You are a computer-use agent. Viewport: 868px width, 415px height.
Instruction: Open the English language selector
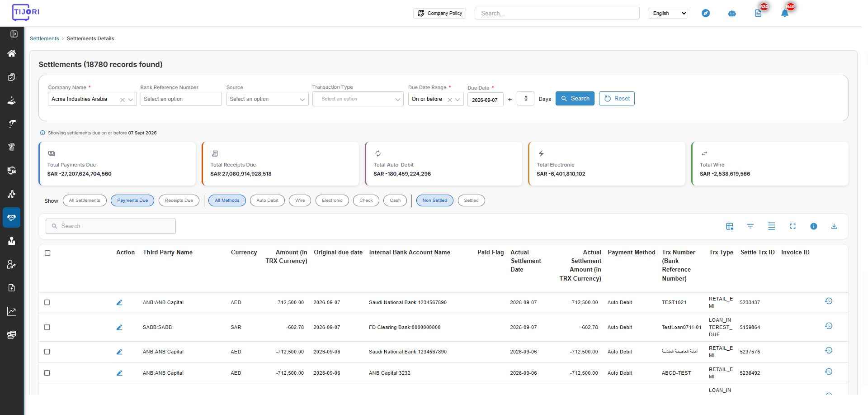(x=668, y=13)
